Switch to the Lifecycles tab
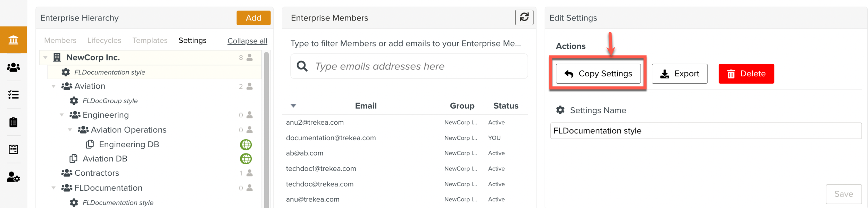Screen dimensions: 868x208 pos(104,40)
